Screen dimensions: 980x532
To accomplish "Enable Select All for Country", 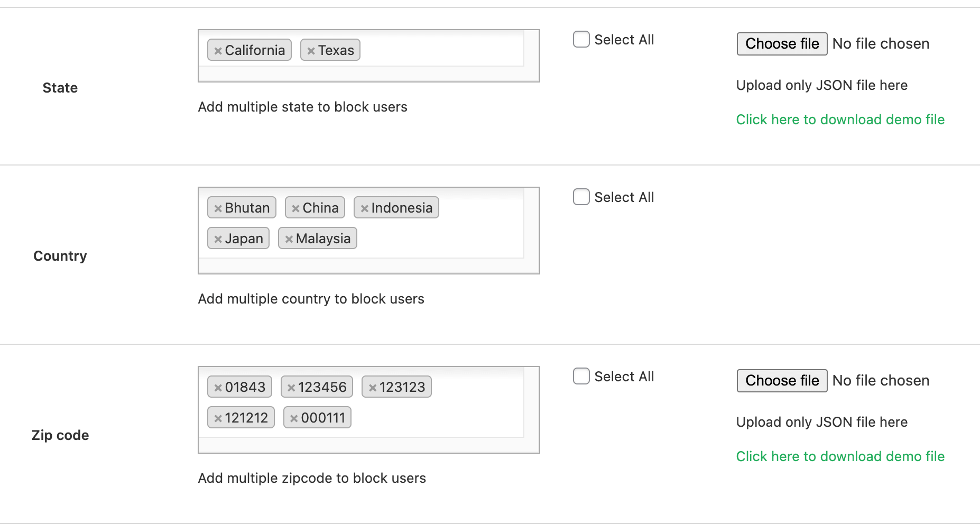I will 581,197.
